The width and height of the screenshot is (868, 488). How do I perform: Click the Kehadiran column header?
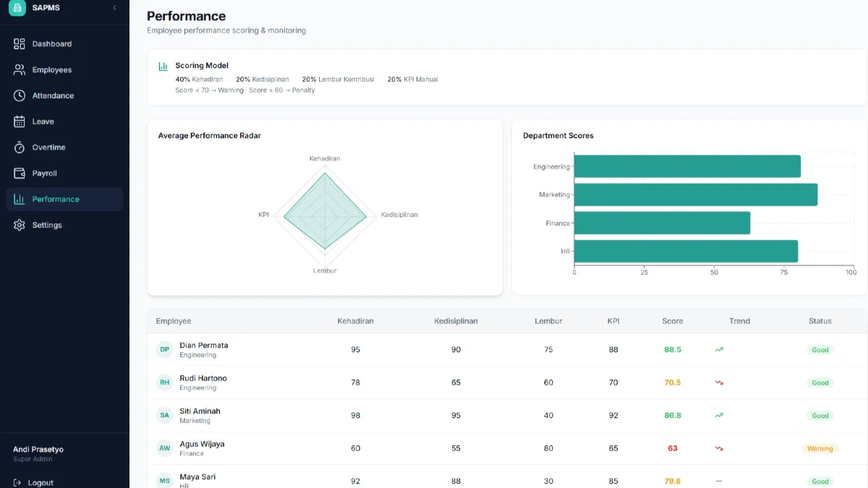point(355,321)
